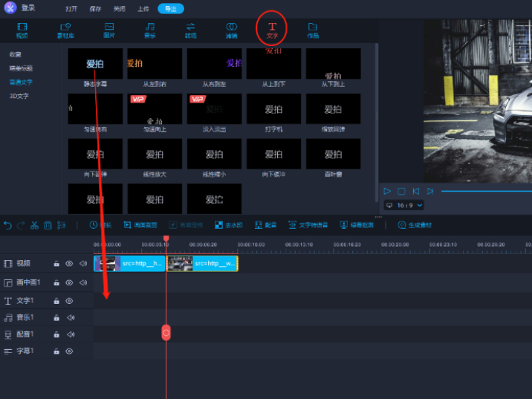Image resolution: width=532 pixels, height=399 pixels.
Task: Pick the 打字机 typewriter text effect
Action: click(274, 108)
